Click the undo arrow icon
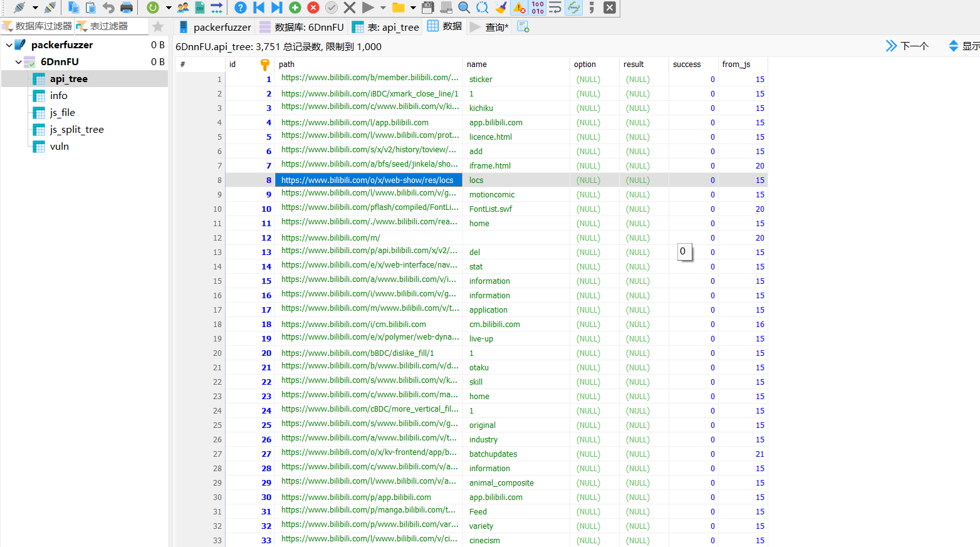 coord(108,8)
